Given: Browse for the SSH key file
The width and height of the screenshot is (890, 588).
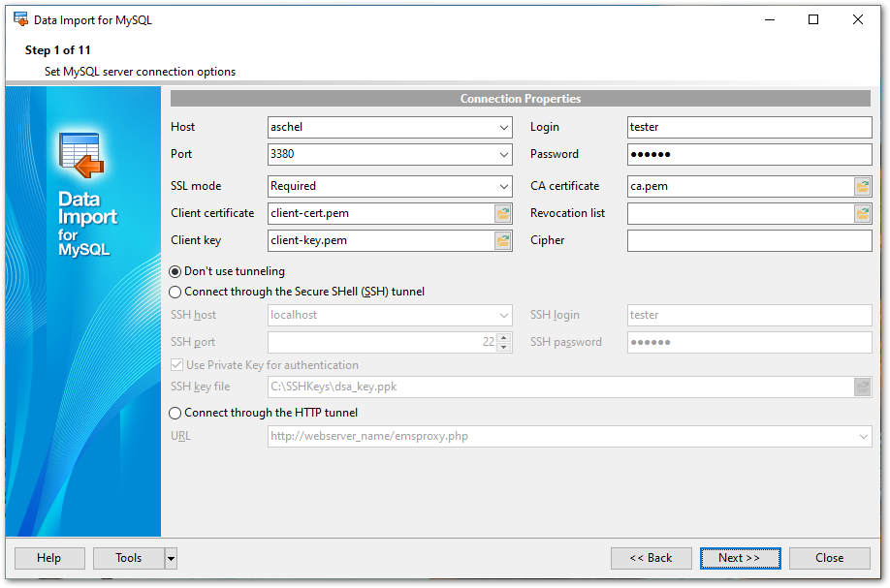Looking at the screenshot, I should 862,387.
